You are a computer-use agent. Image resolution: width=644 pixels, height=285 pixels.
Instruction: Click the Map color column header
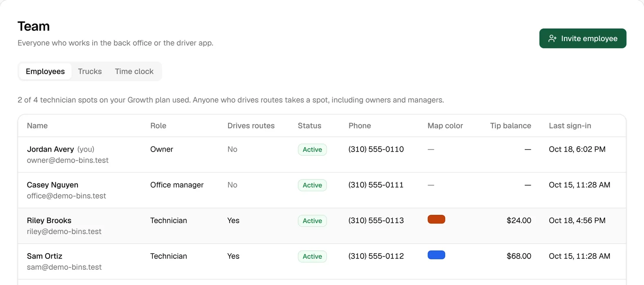click(445, 126)
